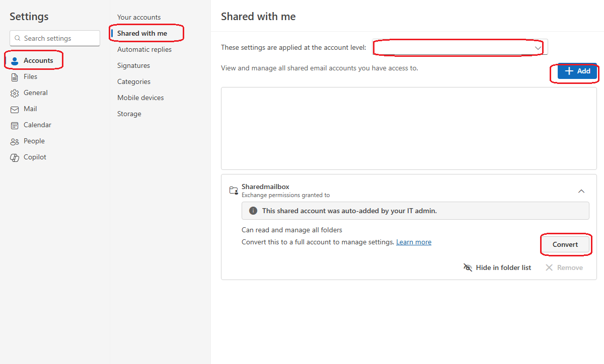Image resolution: width=604 pixels, height=364 pixels.
Task: Click the Settings title heading
Action: (x=29, y=17)
